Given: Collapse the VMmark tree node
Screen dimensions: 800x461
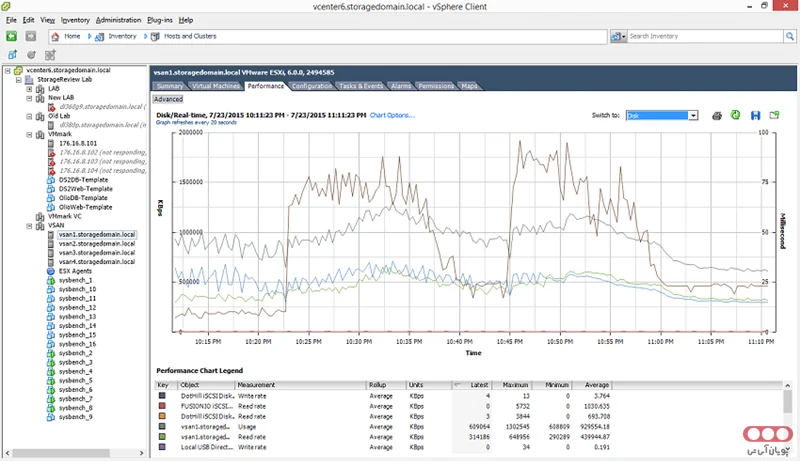Looking at the screenshot, I should point(29,135).
